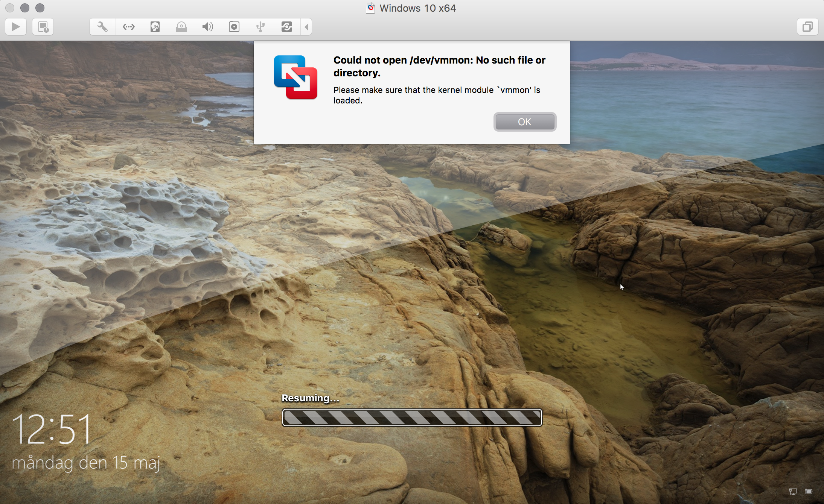Viewport: 824px width, 504px height.
Task: Click the 12:51 lock screen clock
Action: (x=52, y=430)
